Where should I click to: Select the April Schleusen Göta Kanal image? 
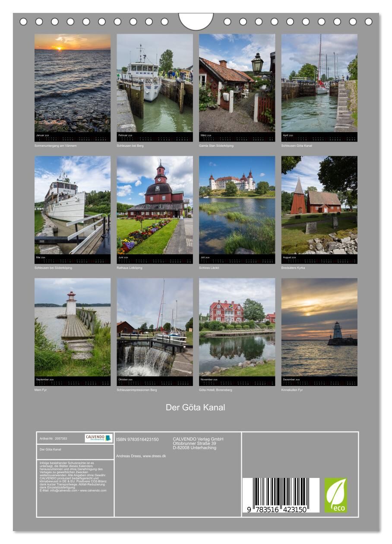pos(319,83)
